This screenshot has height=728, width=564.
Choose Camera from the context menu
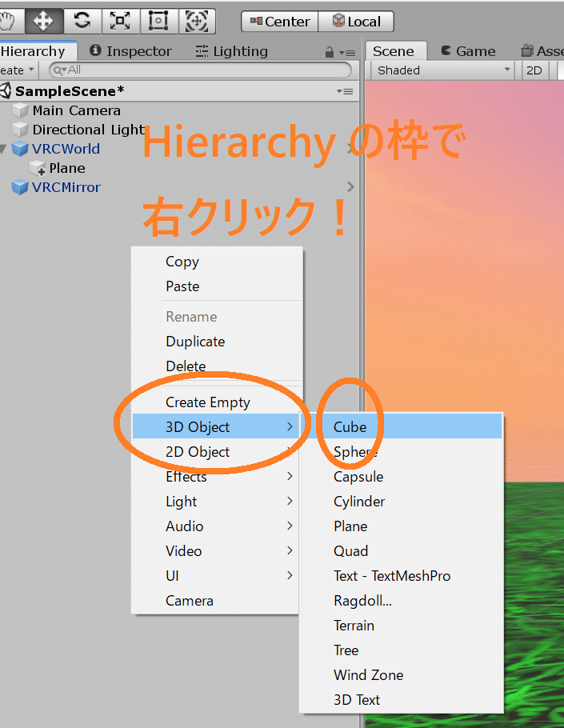218,601
